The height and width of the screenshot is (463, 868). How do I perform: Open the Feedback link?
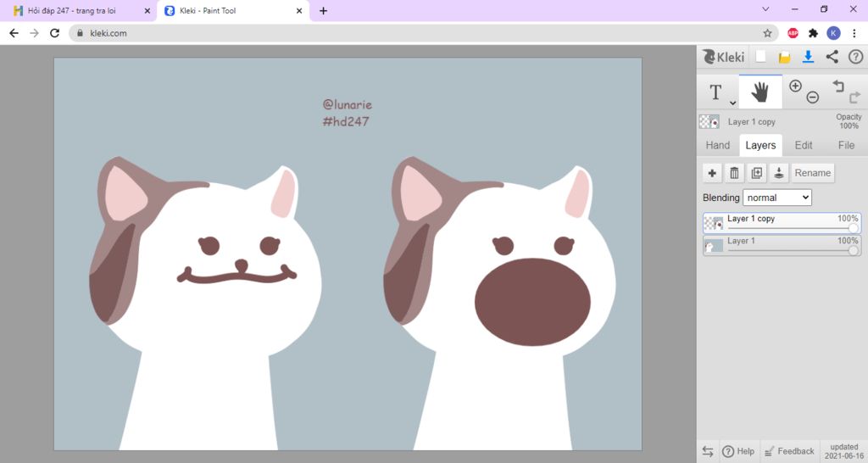[789, 451]
